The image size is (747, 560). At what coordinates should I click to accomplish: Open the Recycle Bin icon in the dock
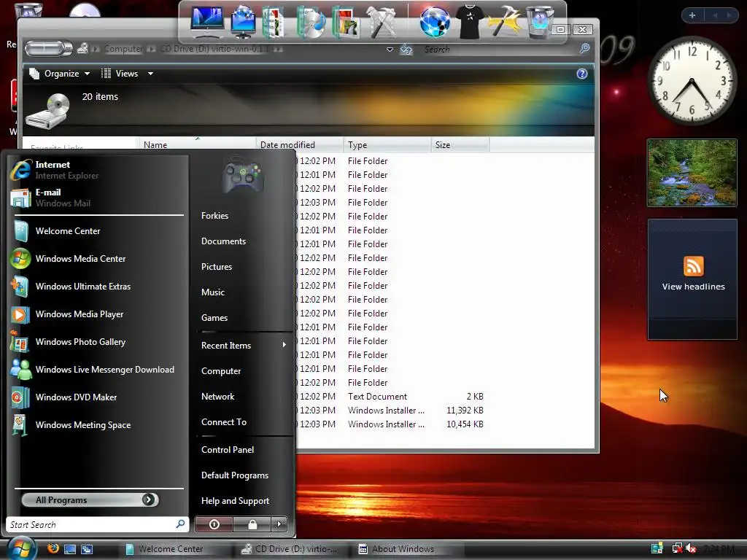click(541, 22)
